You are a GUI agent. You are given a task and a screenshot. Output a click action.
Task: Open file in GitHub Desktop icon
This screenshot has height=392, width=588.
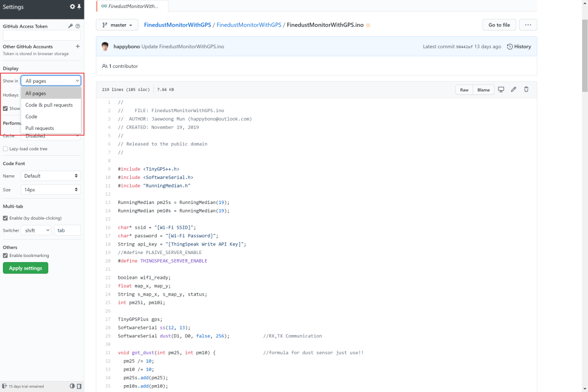[501, 89]
